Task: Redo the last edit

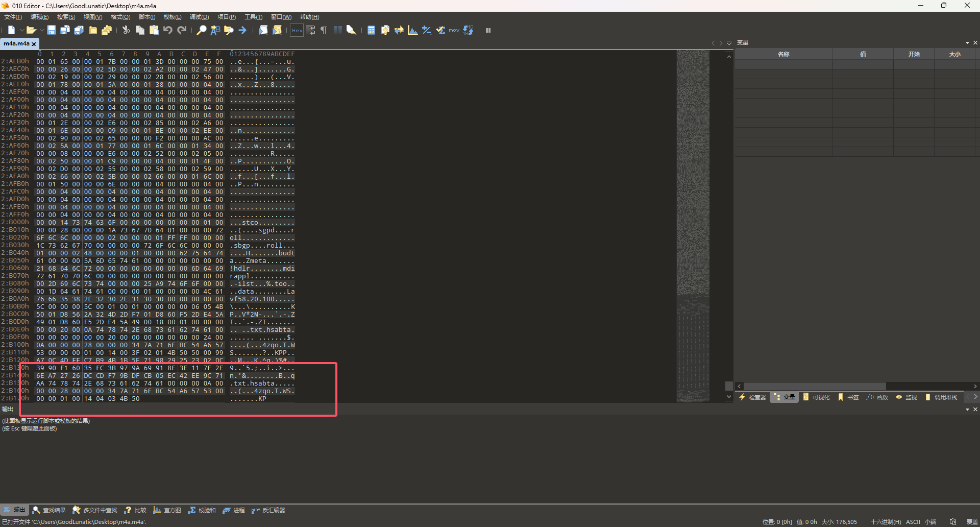Action: 182,30
